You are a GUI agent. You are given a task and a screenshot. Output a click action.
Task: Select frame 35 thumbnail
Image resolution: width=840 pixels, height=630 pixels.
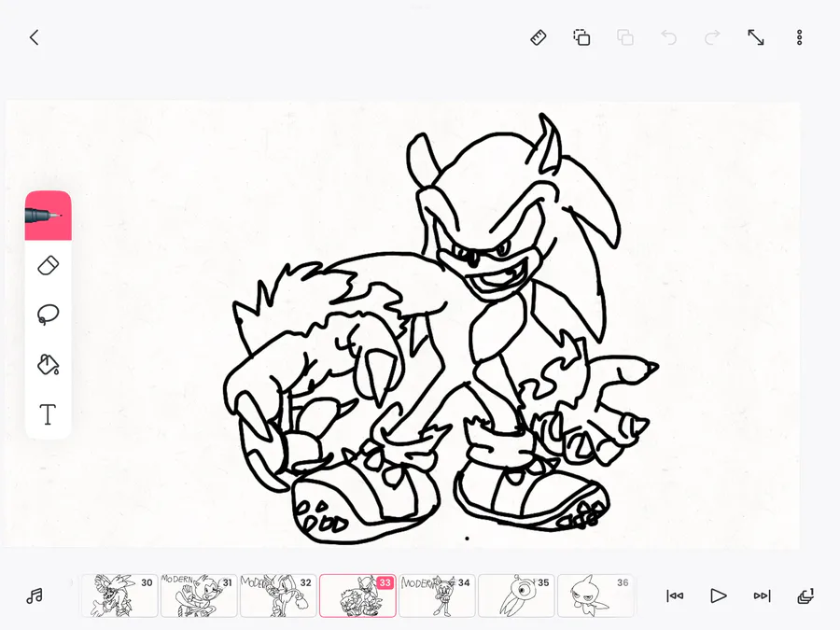516,595
